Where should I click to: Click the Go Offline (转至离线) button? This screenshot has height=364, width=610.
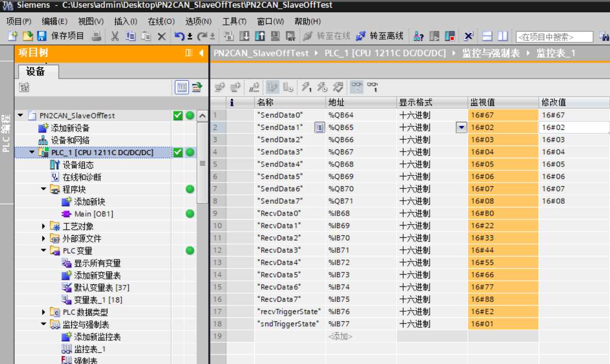click(380, 36)
